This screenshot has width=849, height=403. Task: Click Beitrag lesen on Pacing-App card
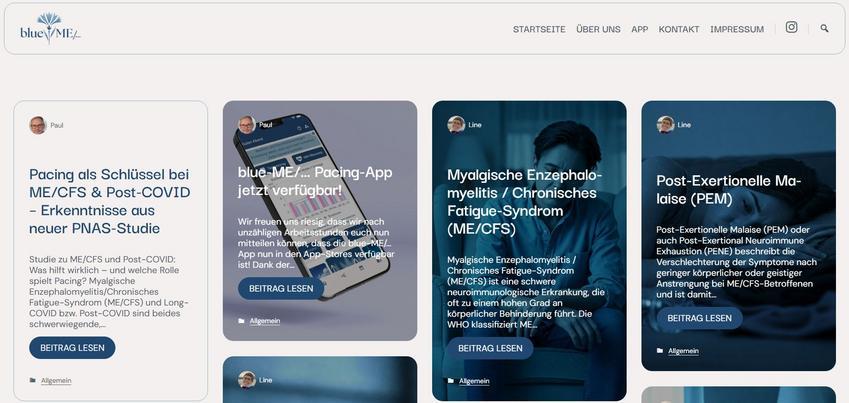click(x=281, y=289)
